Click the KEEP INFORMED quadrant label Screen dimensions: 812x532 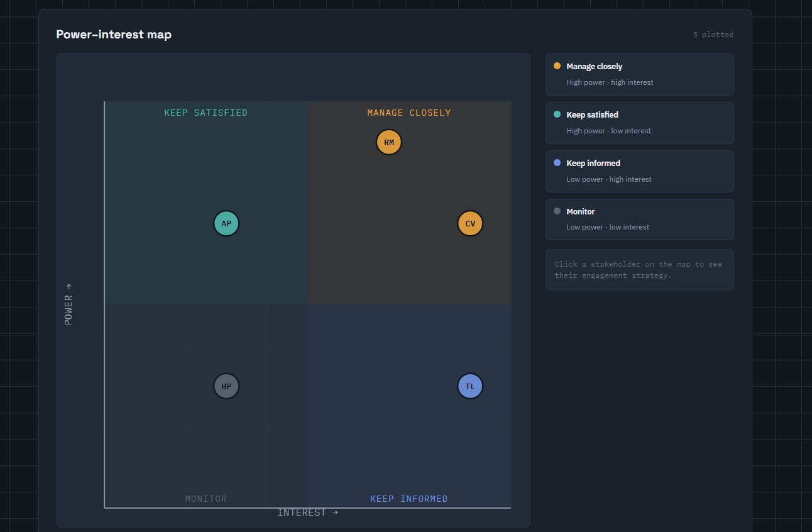point(409,499)
